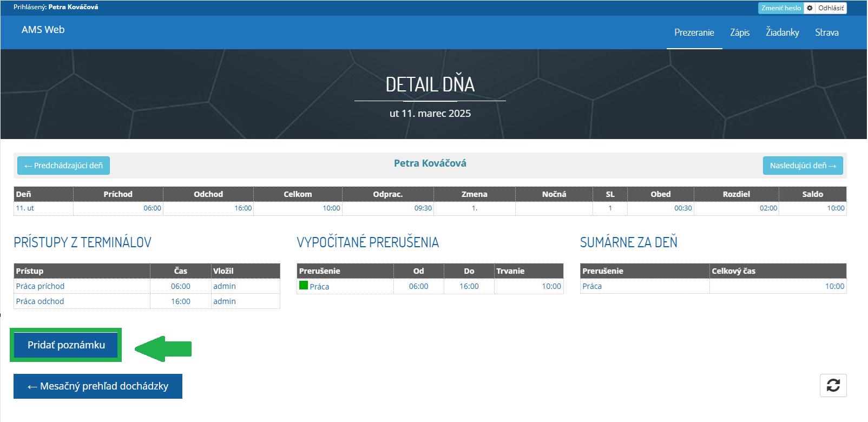The width and height of the screenshot is (868, 422).
Task: Click the Saldo value 10:00
Action: coord(836,208)
